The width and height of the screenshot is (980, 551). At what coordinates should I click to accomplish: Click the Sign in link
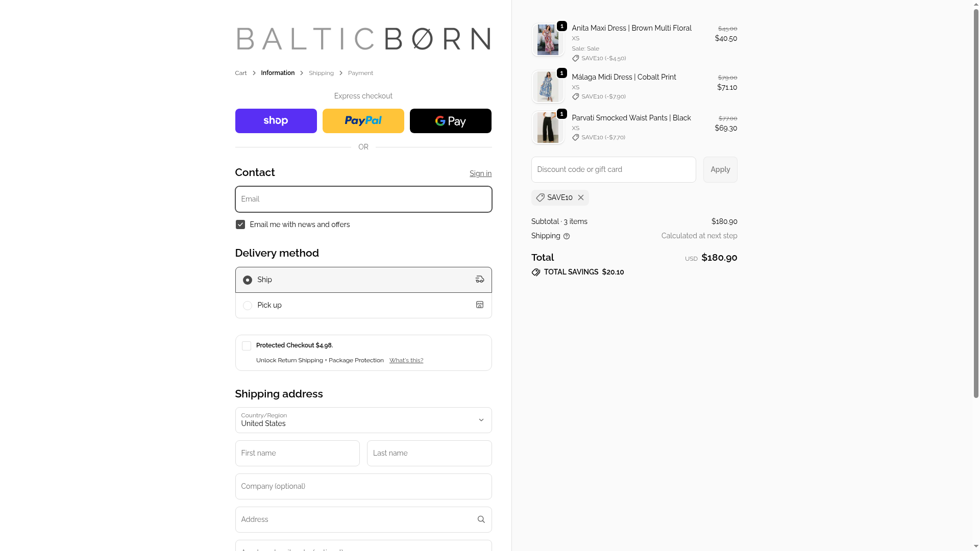pos(480,173)
